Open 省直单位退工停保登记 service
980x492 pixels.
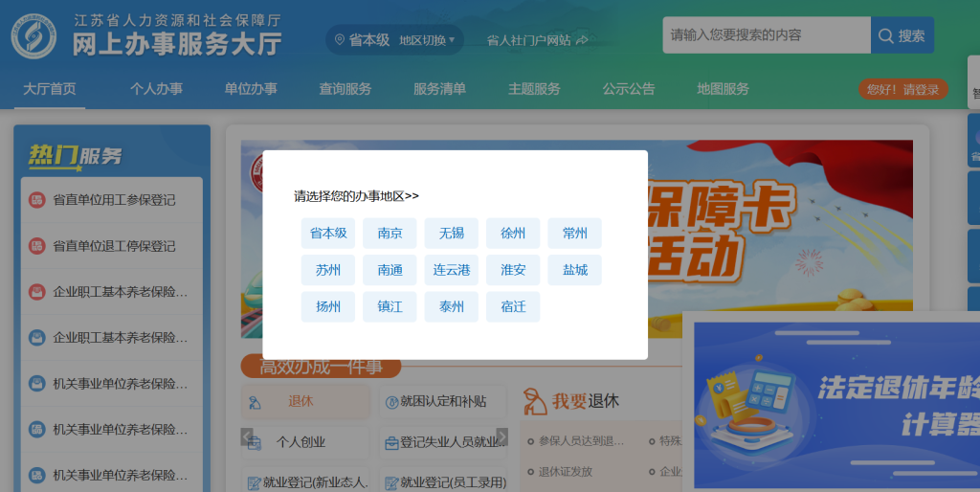click(x=114, y=246)
